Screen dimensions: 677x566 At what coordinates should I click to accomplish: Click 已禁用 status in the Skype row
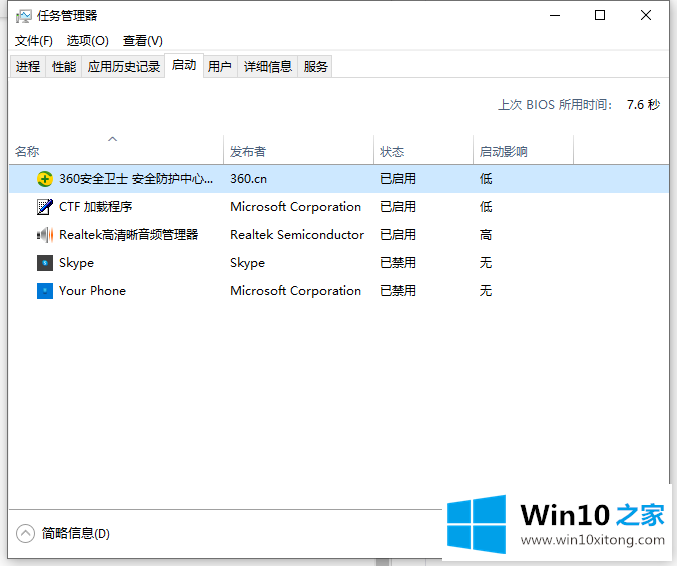[x=398, y=263]
